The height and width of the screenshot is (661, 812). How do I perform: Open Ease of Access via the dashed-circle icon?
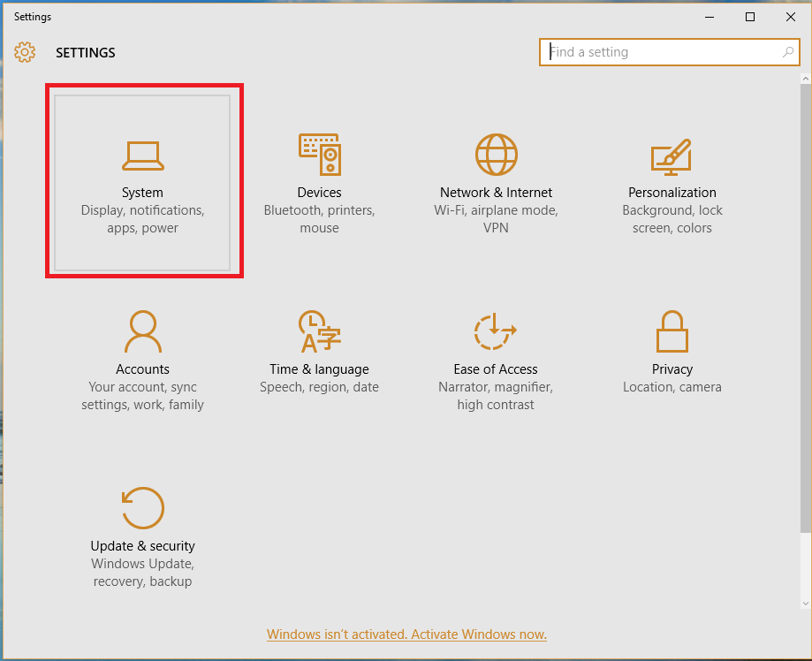click(496, 331)
